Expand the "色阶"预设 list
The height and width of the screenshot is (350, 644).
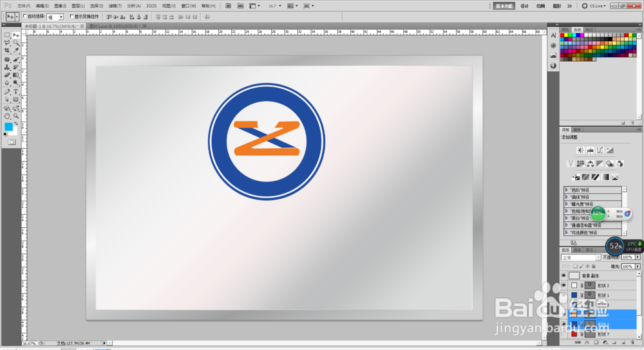(566, 190)
